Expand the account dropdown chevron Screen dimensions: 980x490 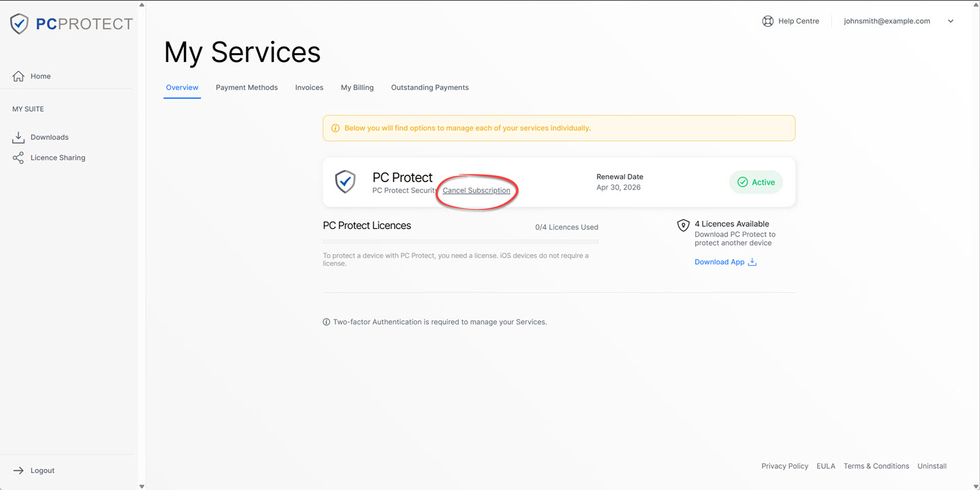[x=951, y=21]
